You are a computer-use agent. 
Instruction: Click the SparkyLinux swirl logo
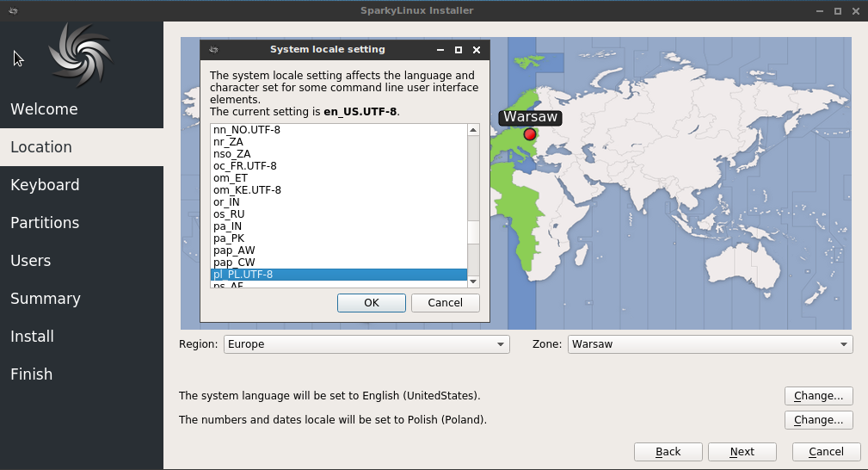pos(82,54)
